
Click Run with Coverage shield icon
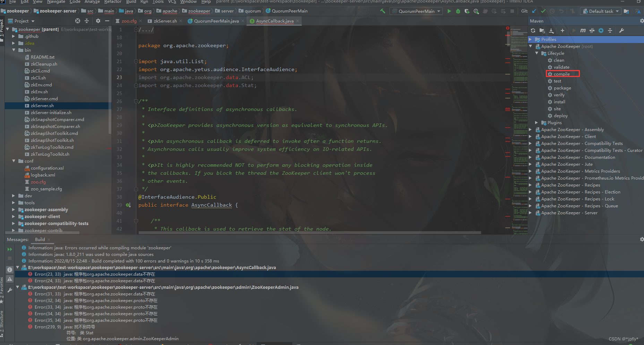click(467, 11)
